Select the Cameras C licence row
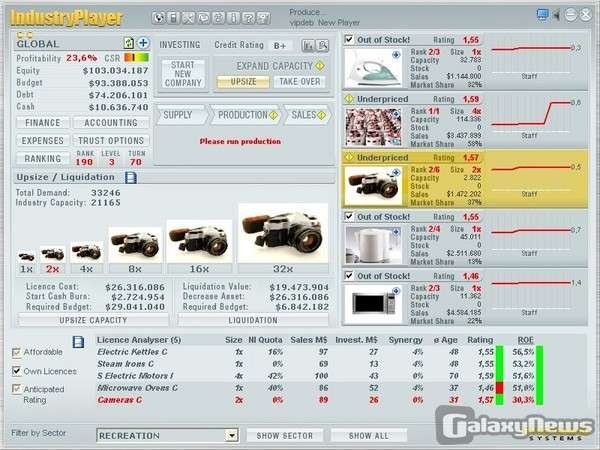This screenshot has height=450, width=600. pyautogui.click(x=320, y=400)
